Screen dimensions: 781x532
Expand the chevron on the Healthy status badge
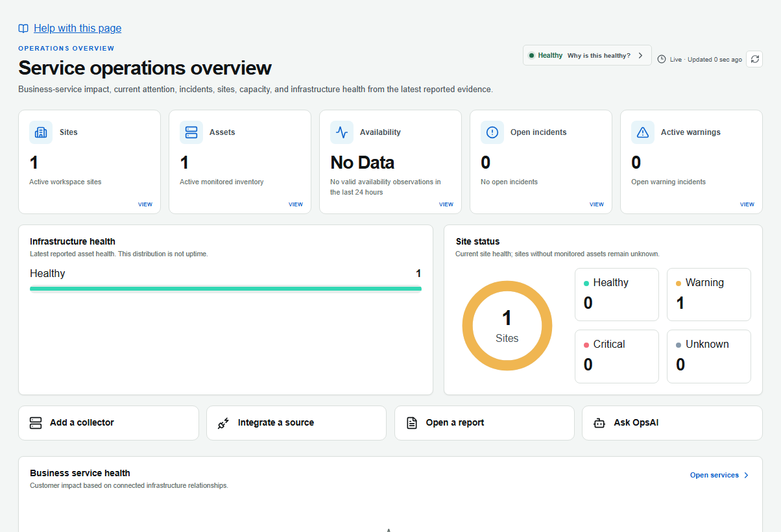point(640,55)
